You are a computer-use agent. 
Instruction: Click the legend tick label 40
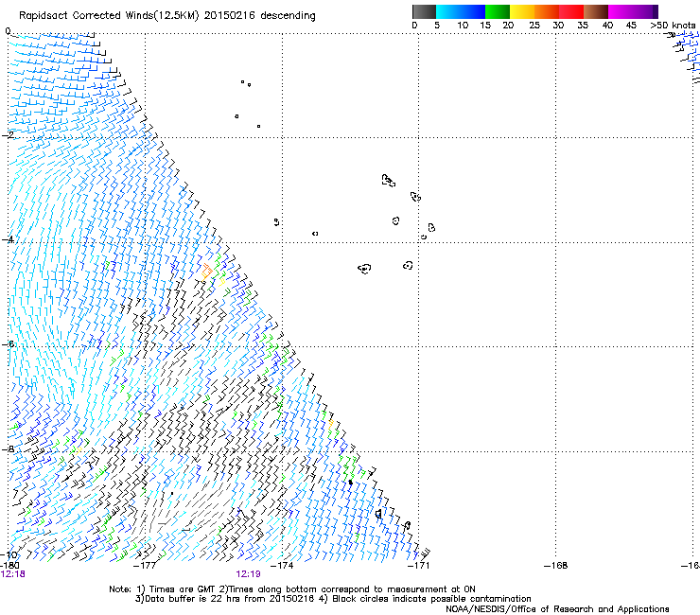[607, 26]
